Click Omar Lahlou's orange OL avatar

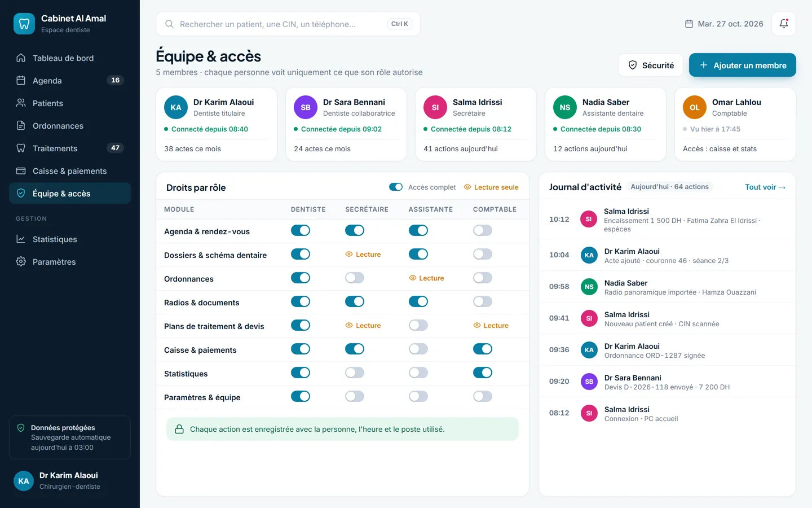point(695,107)
